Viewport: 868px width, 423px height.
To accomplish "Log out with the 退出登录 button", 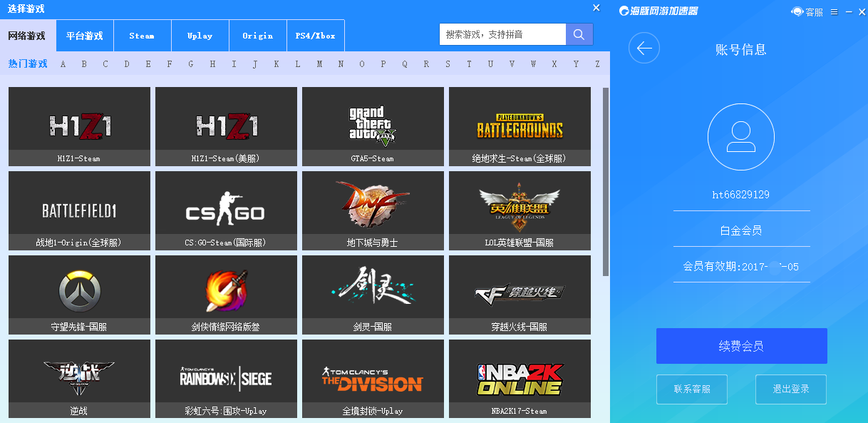I will 791,389.
